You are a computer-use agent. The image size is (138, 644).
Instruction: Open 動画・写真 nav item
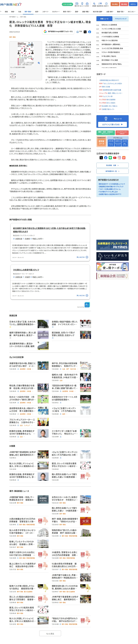pos(121,11)
